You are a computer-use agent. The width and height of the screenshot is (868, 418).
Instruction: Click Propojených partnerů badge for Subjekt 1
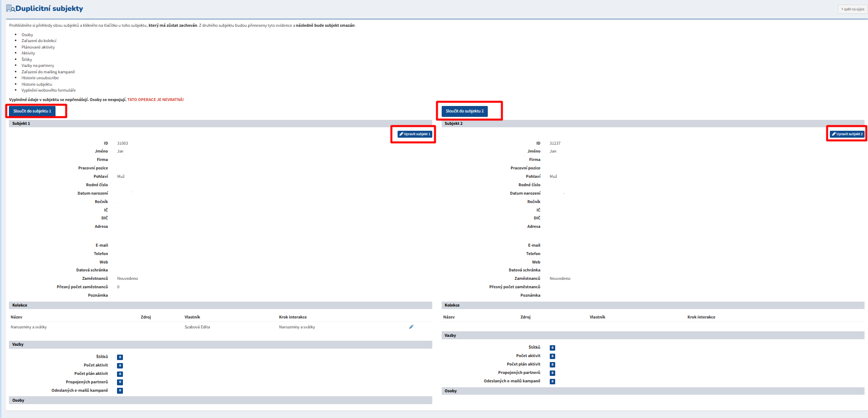coord(120,382)
